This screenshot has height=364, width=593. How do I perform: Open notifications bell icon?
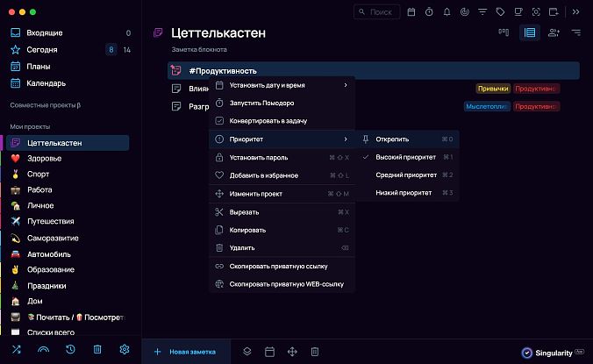(447, 12)
